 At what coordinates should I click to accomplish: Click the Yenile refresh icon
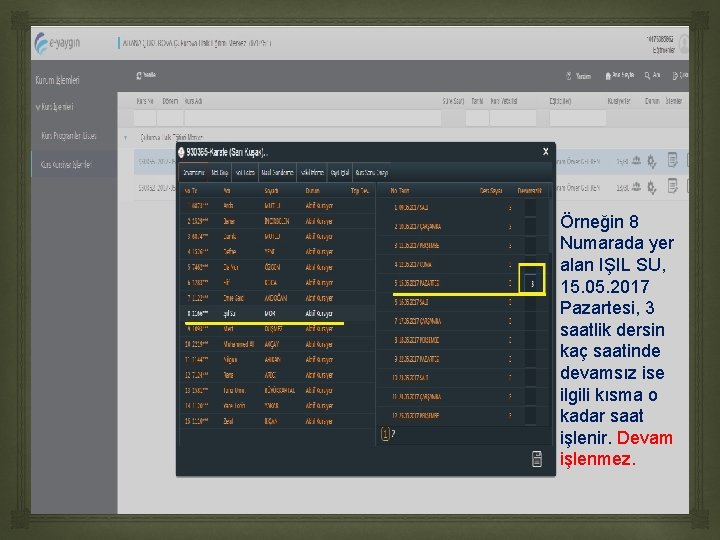pyautogui.click(x=139, y=75)
